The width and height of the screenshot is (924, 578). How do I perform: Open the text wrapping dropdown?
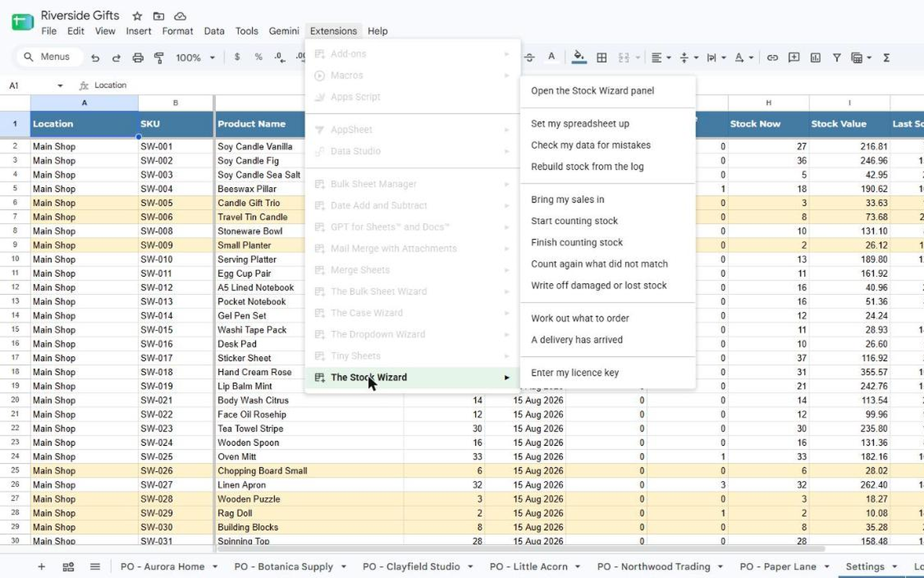(716, 58)
